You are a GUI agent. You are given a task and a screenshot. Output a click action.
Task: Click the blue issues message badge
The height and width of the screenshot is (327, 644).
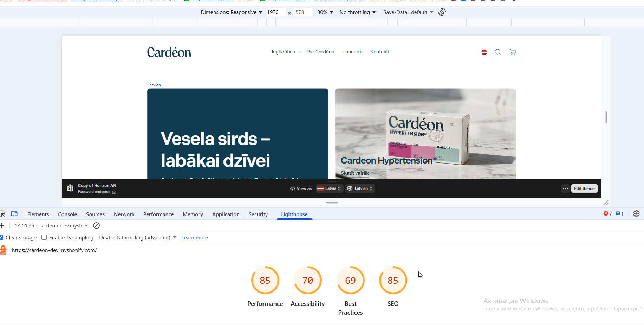click(619, 214)
